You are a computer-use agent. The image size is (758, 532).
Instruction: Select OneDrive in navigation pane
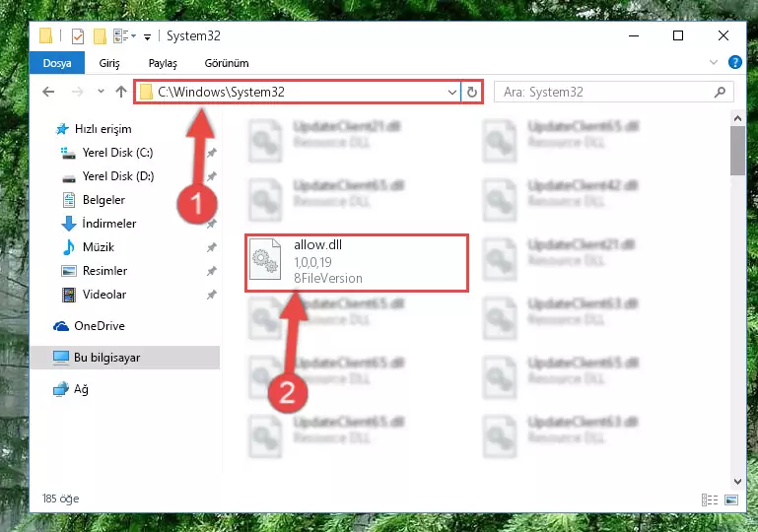click(89, 326)
